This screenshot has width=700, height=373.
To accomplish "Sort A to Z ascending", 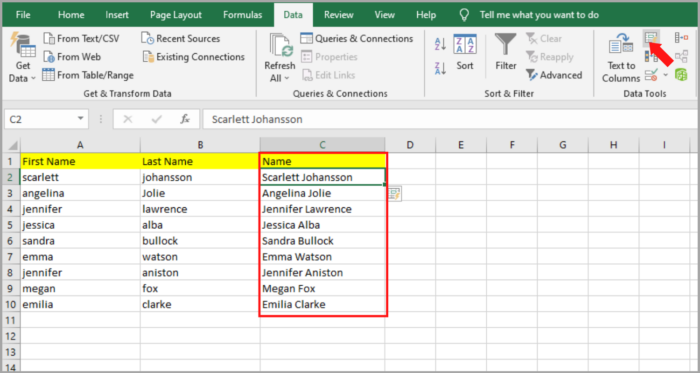I will [x=440, y=44].
